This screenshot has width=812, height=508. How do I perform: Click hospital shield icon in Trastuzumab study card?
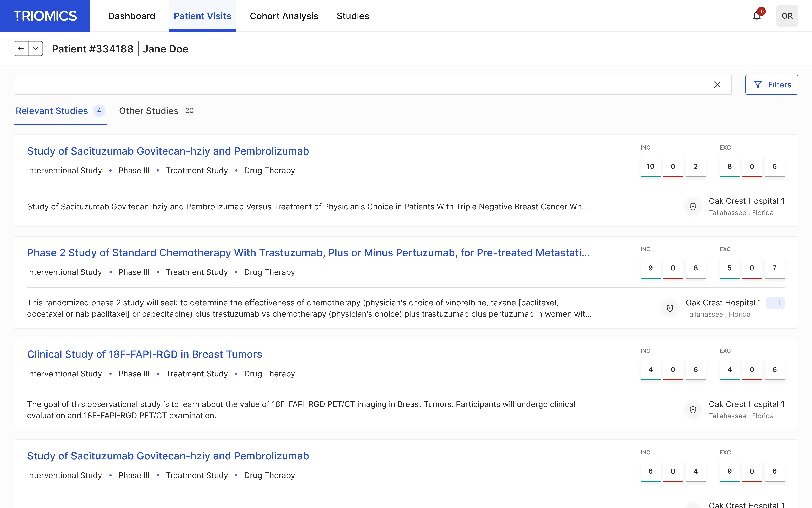pos(670,308)
